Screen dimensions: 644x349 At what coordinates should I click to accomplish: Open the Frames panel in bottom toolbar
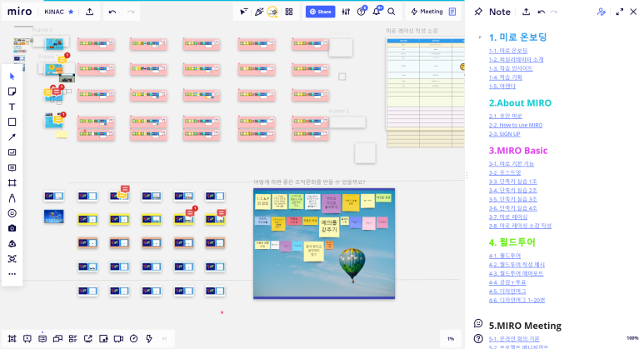[12, 339]
